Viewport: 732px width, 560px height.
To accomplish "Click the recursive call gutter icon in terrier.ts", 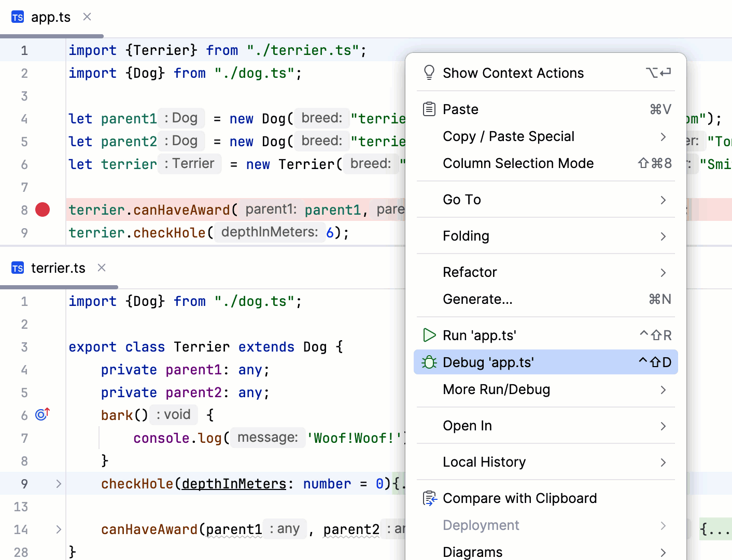I will point(41,414).
